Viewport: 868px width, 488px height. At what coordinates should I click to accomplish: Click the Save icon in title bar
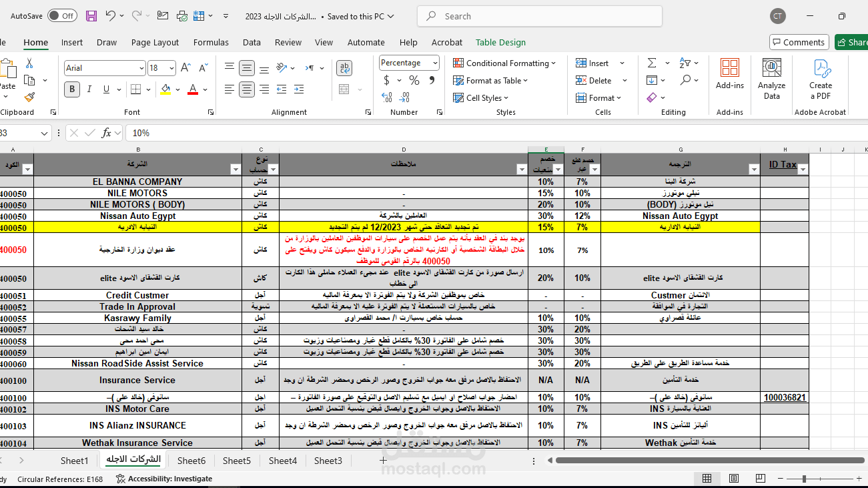91,16
